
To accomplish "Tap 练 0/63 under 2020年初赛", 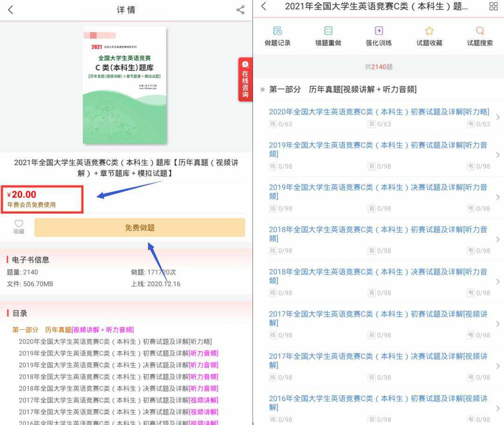I will pyautogui.click(x=280, y=124).
